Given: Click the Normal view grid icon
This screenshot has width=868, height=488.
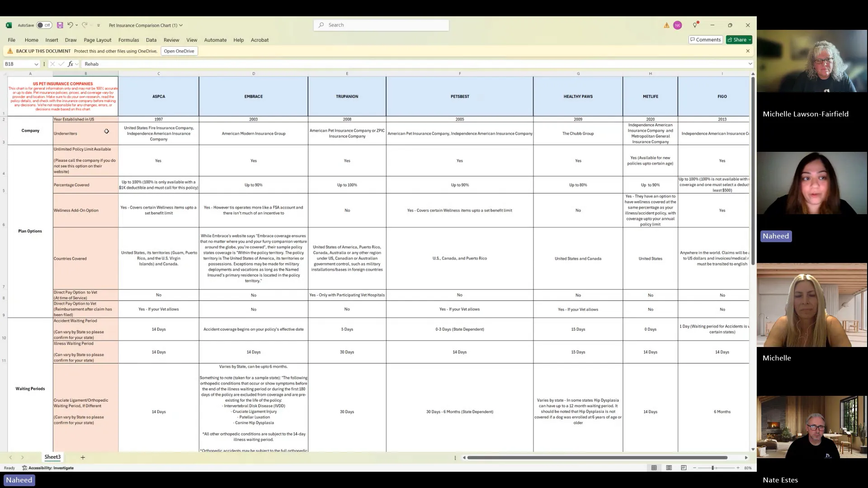Looking at the screenshot, I should click(x=654, y=468).
